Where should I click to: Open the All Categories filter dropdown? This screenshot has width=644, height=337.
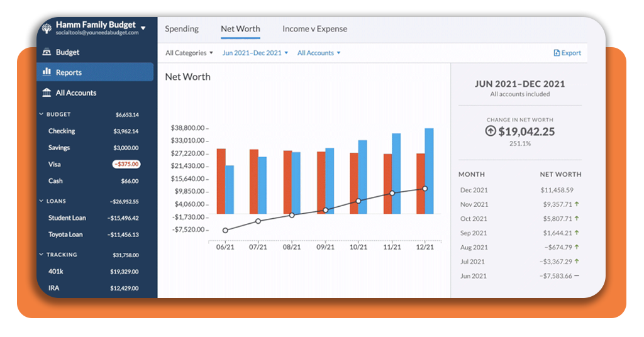tap(189, 53)
